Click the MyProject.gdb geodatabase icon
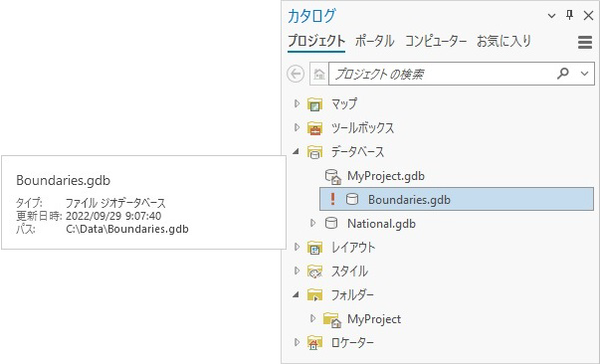 point(332,176)
